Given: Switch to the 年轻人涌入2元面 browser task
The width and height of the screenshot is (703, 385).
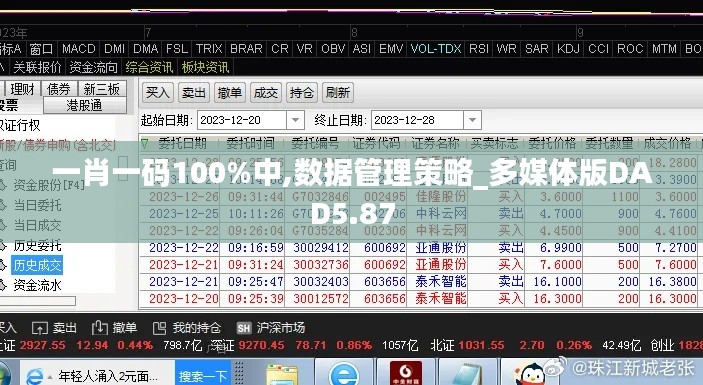Looking at the screenshot, I should pyautogui.click(x=97, y=376).
